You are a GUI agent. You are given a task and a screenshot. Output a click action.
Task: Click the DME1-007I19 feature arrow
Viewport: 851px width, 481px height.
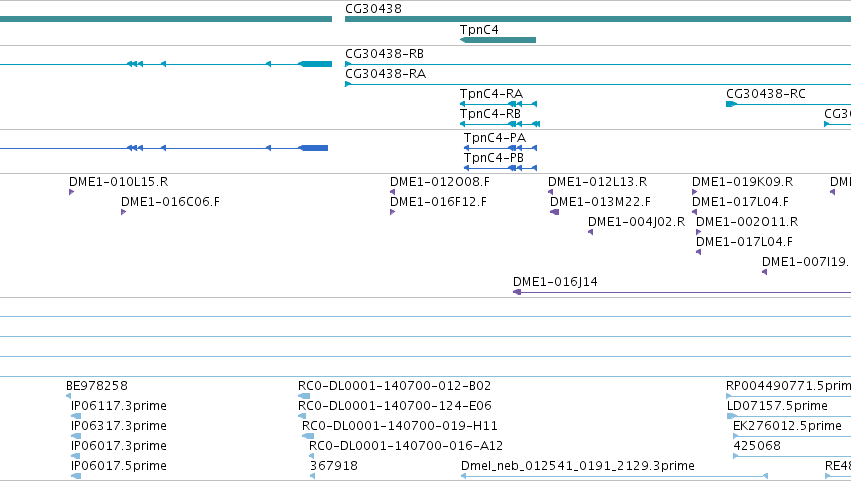coord(764,272)
